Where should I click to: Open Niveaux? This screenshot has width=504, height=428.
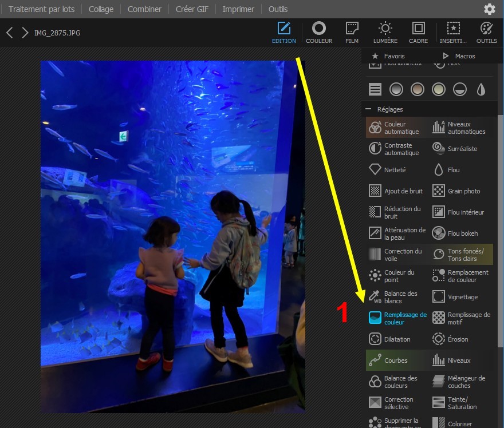460,360
